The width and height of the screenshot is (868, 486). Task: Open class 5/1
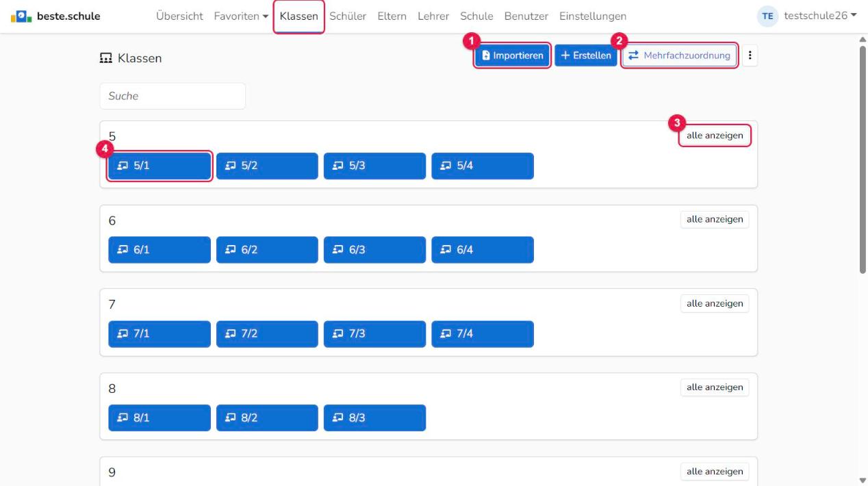[x=159, y=166]
